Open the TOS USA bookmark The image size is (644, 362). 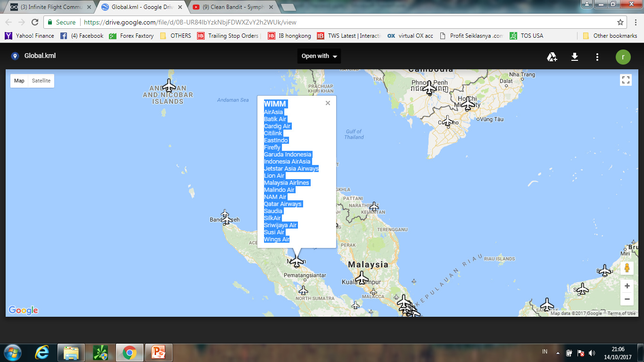pos(526,36)
